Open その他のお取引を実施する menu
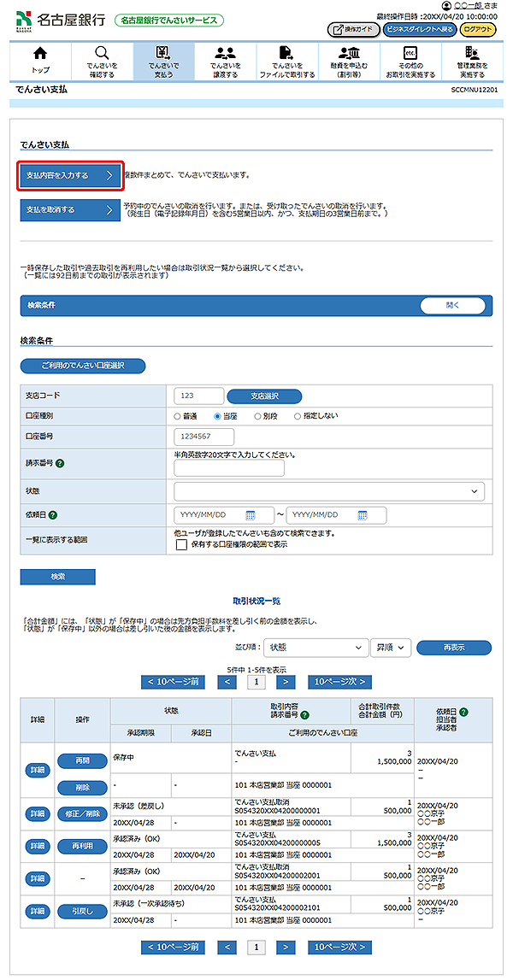 (410, 61)
